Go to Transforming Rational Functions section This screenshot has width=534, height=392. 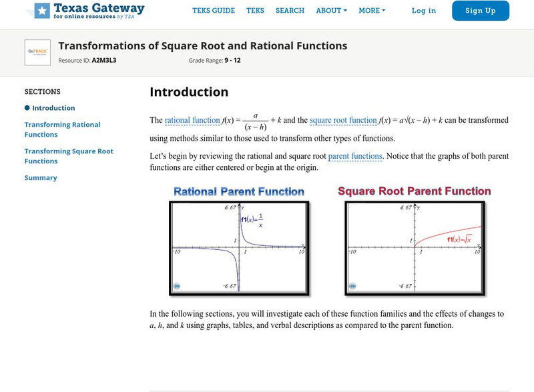tap(63, 129)
